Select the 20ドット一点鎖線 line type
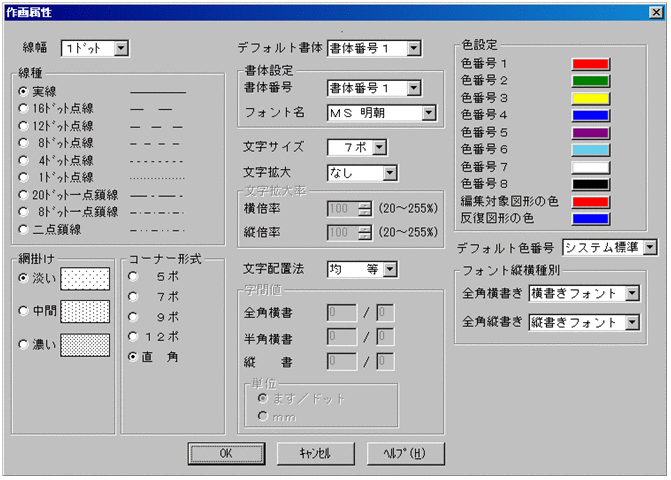The height and width of the screenshot is (480, 671). point(23,195)
